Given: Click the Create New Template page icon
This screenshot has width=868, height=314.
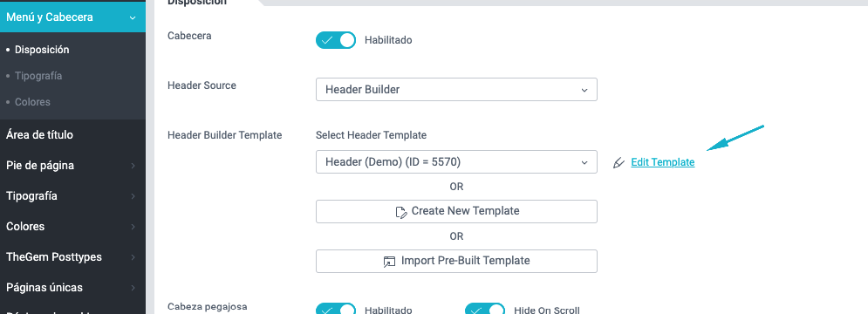Looking at the screenshot, I should tap(401, 212).
